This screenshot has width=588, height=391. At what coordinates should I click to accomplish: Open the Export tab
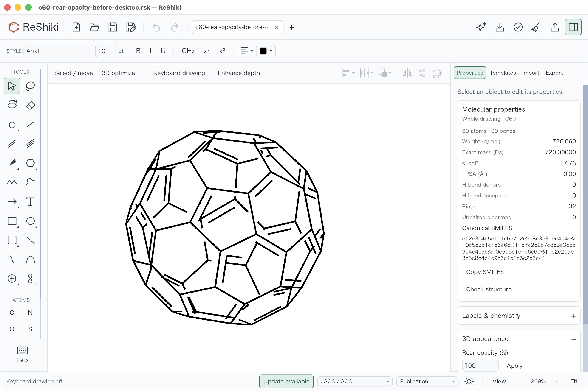coord(554,73)
